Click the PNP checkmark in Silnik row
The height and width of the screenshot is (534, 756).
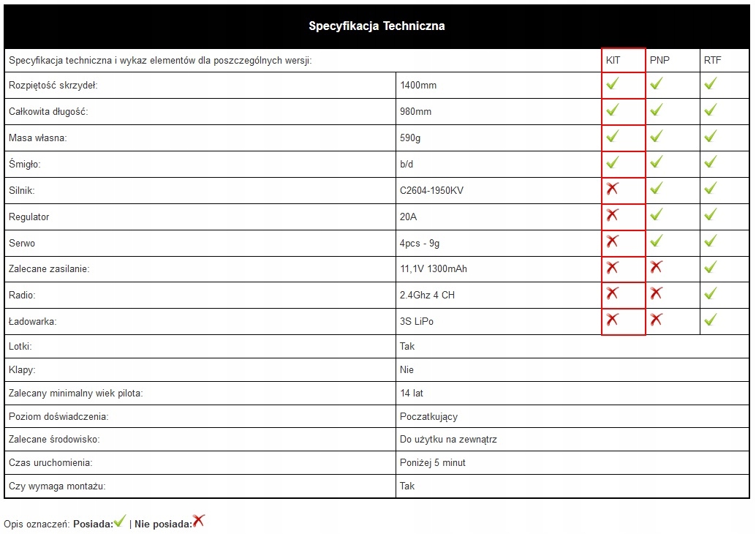point(657,189)
